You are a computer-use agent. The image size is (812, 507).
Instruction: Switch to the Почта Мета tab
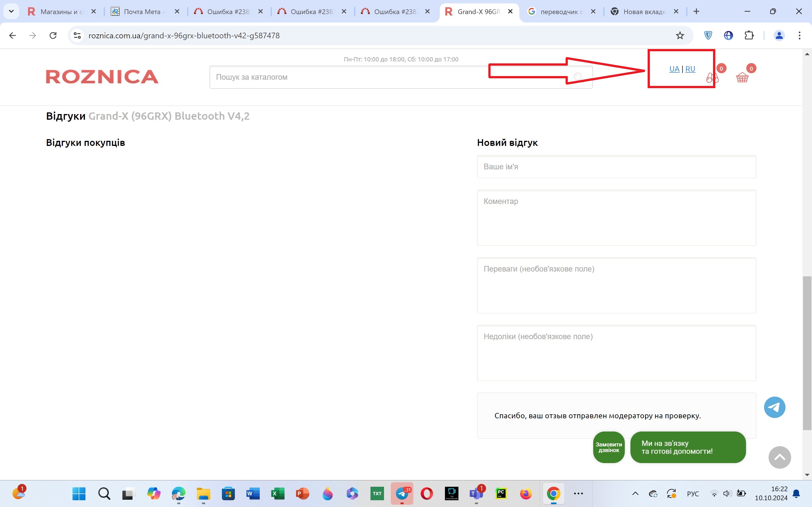point(143,12)
